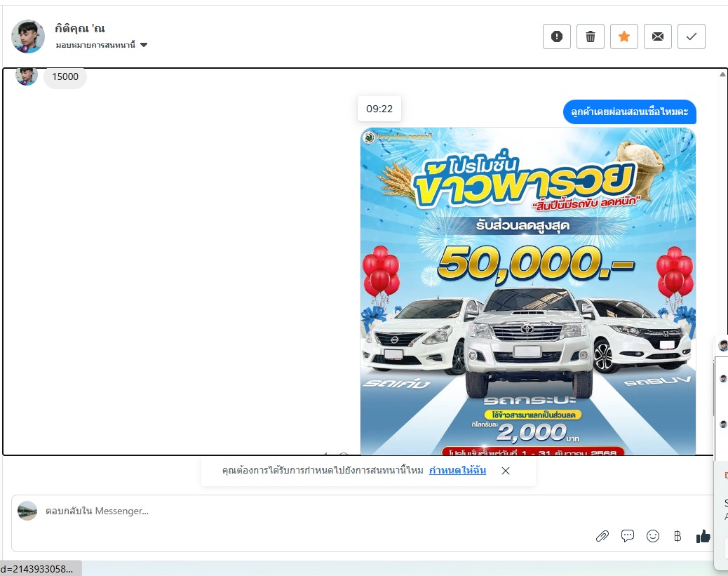728x576 pixels.
Task: Select the 15000 message bubble
Action: pos(65,77)
